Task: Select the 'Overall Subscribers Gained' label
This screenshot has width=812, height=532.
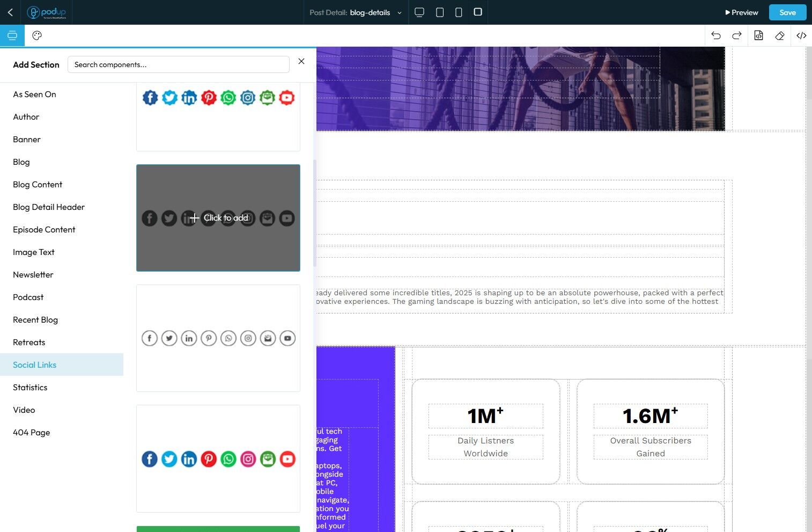Action: [x=651, y=447]
